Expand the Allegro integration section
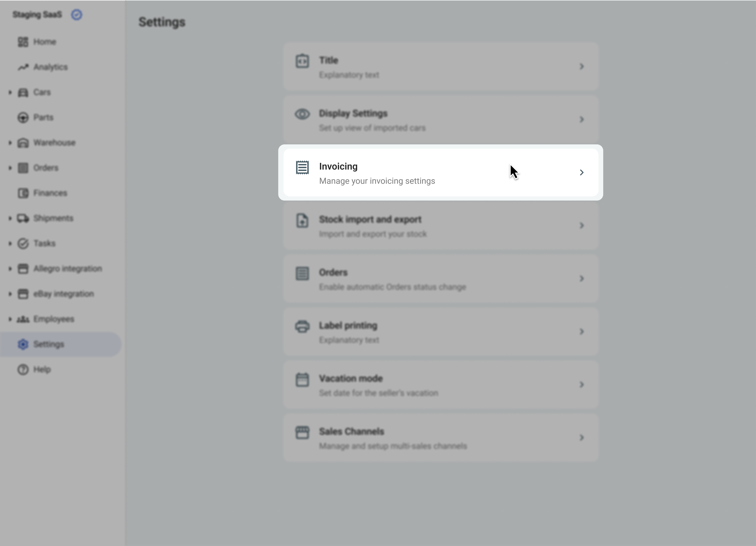756x546 pixels. click(10, 269)
